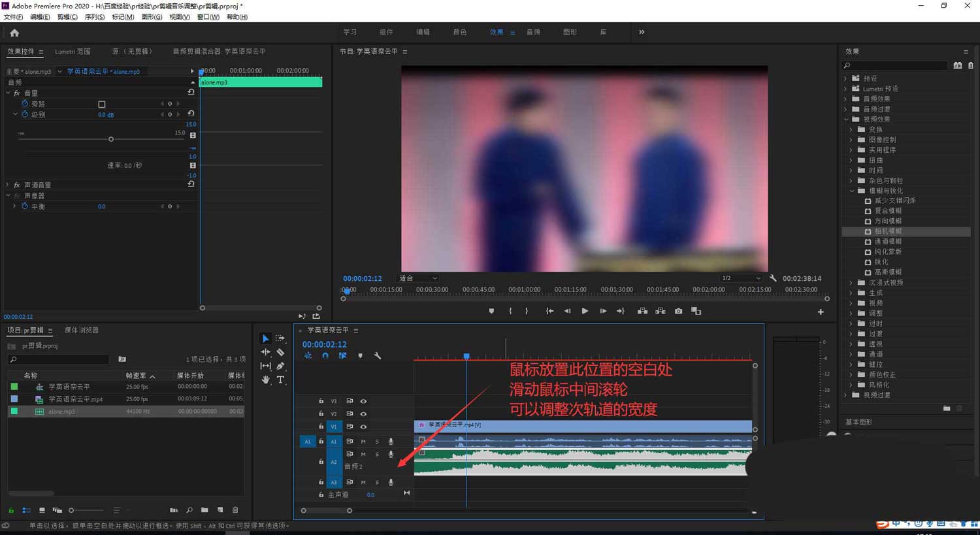Click the Export Frame camera icon
The width and height of the screenshot is (980, 535).
[678, 311]
